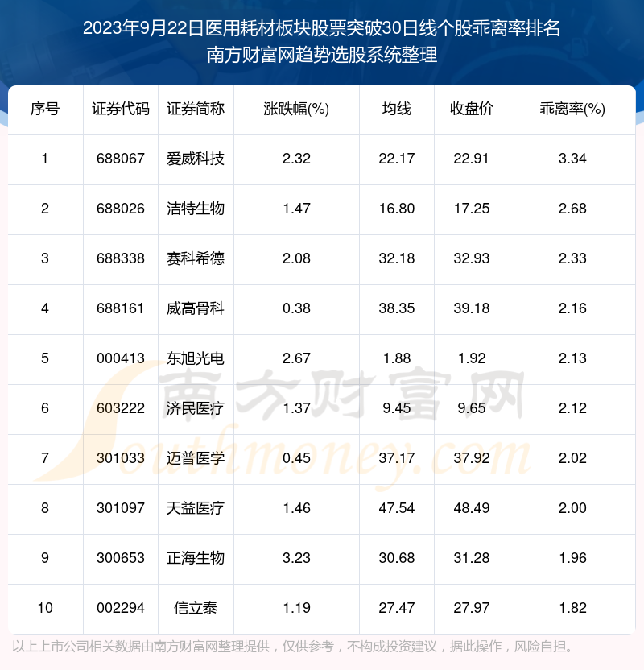
Task: Click closing price 48.49
Action: point(472,508)
